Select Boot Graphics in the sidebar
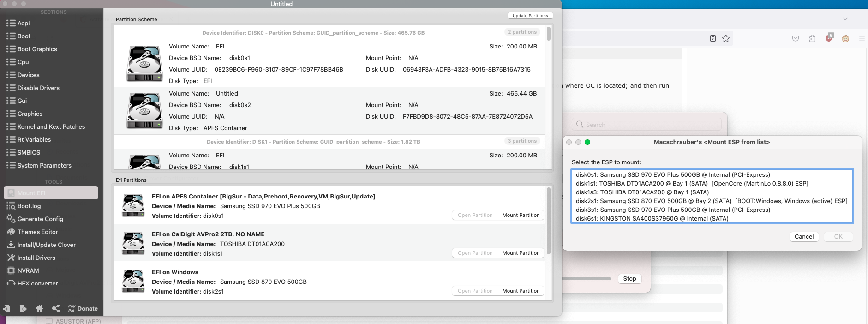 tap(37, 49)
